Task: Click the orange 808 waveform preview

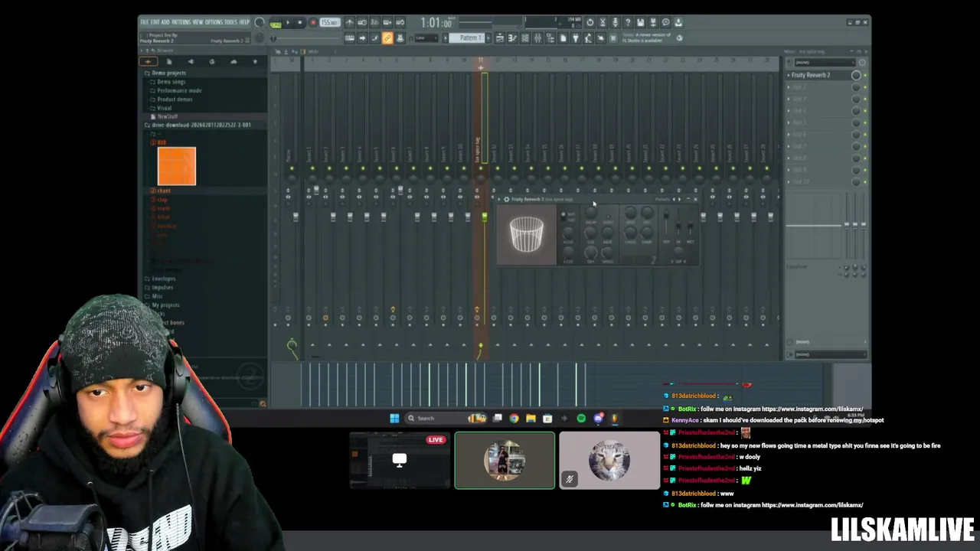Action: click(177, 166)
